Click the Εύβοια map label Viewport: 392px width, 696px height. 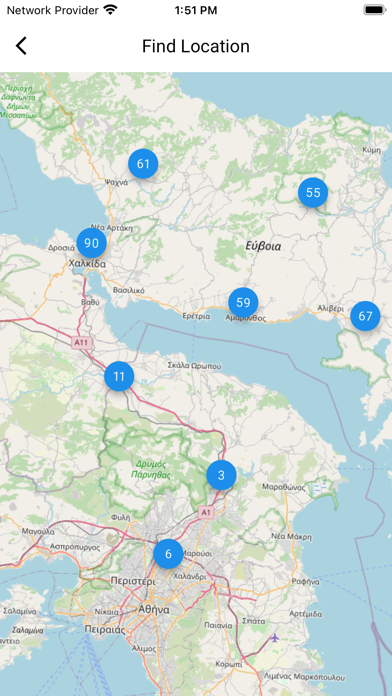click(x=263, y=246)
